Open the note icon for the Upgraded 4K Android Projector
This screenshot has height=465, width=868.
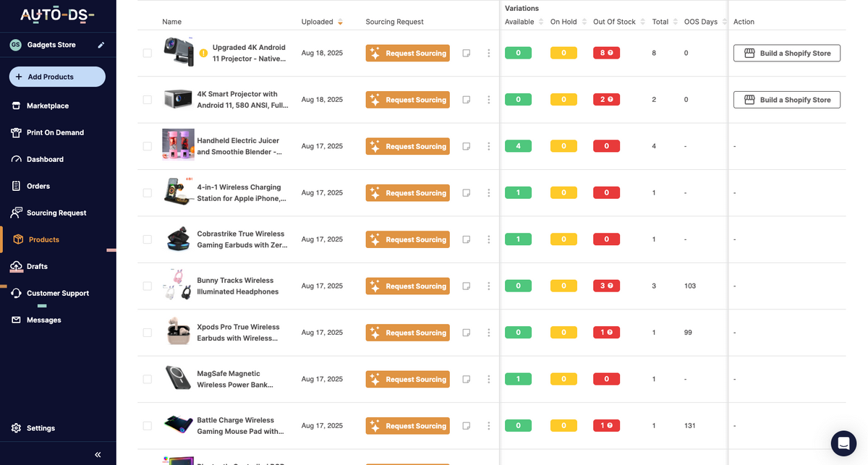(x=466, y=52)
